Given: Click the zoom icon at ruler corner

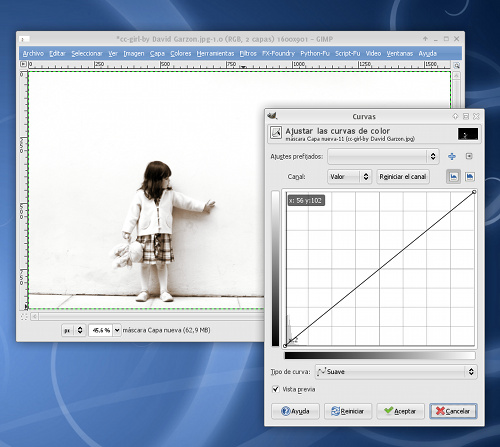Looking at the screenshot, I should [x=456, y=65].
